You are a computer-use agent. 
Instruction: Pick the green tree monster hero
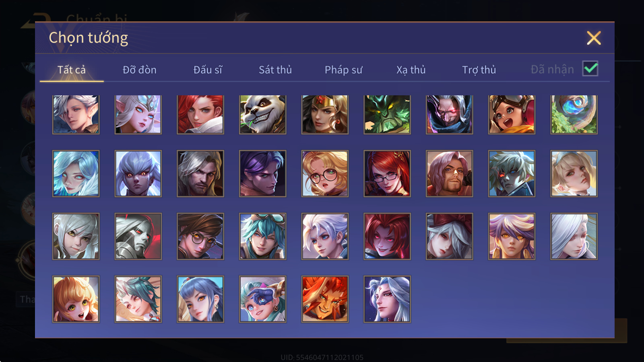coord(387,114)
